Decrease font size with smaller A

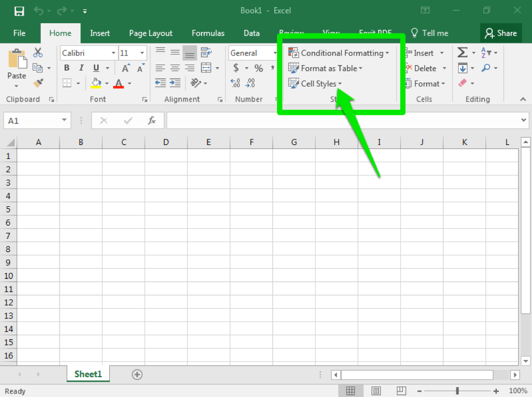click(x=141, y=68)
